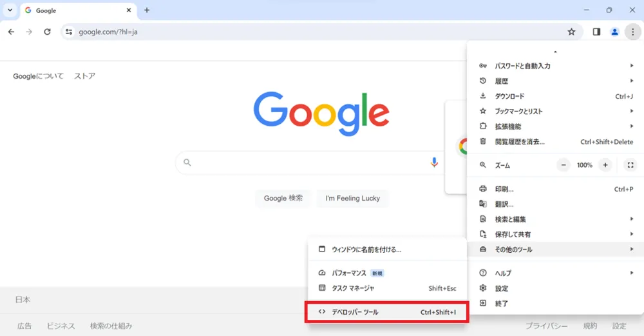Click into the Google search box
The width and height of the screenshot is (644, 336).
[308, 163]
